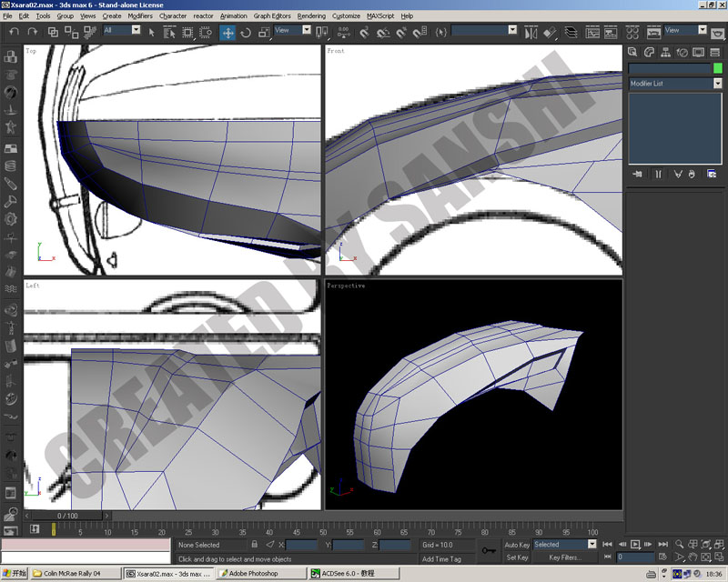Click the Pin Stack icon under modifier stack
The image size is (728, 582).
(638, 174)
